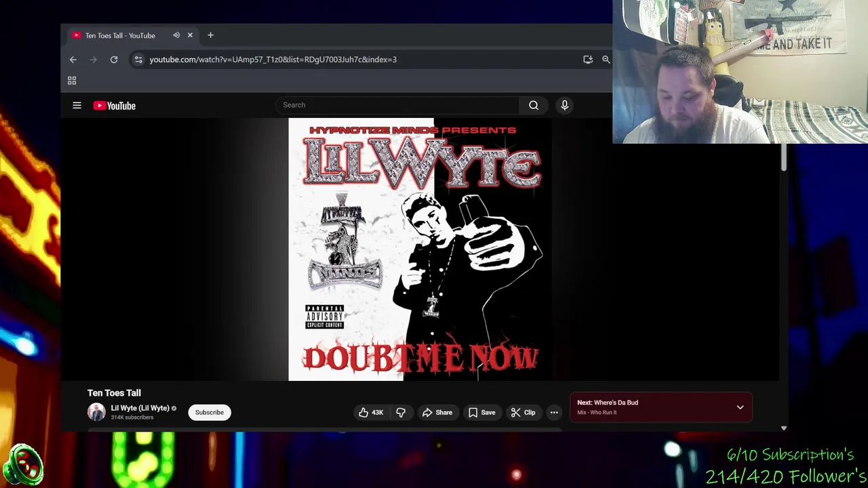Screen dimensions: 868x488
Task: Mute tab using the speaker icon
Action: pos(176,35)
